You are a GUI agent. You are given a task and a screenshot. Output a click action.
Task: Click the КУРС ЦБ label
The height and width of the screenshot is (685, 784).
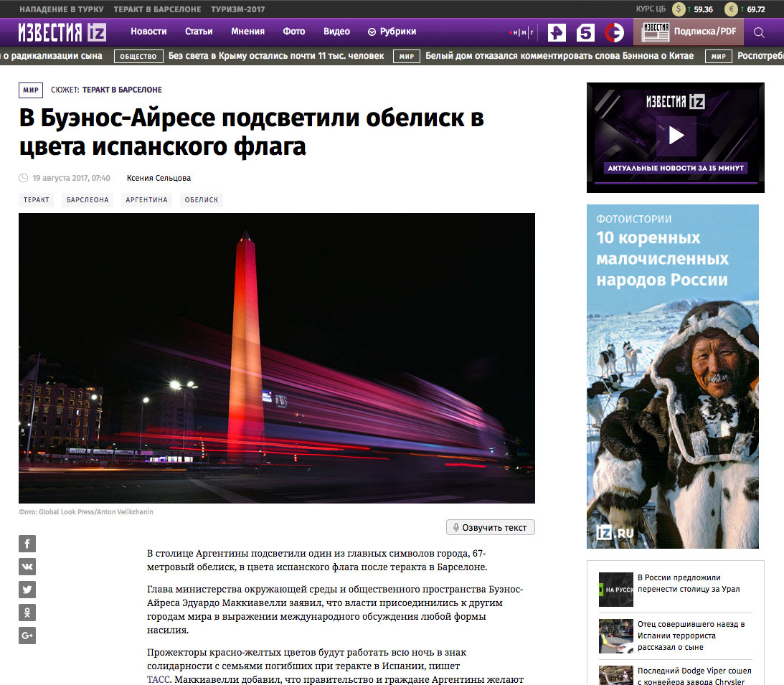(x=651, y=9)
